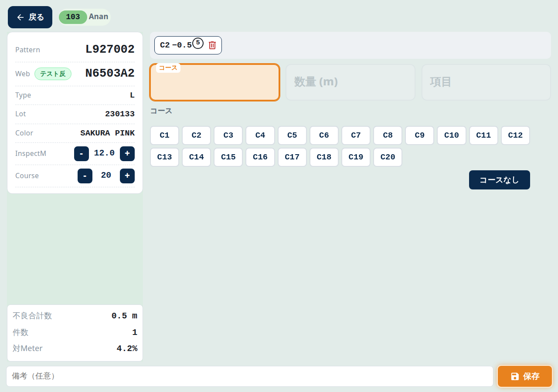Screen dimensions: 558x392
Task: Click the pattern number L927002
Action: [110, 49]
